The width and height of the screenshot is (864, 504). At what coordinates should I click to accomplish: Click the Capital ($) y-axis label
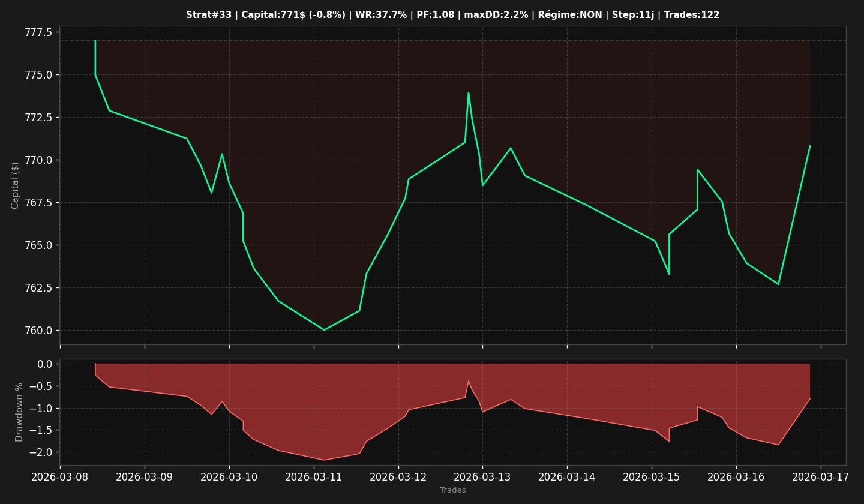coord(16,185)
